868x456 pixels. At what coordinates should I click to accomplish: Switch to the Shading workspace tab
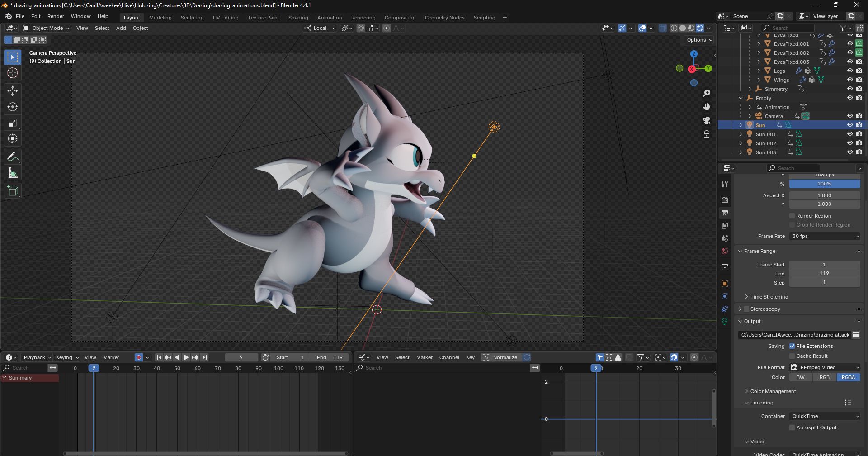(x=298, y=18)
